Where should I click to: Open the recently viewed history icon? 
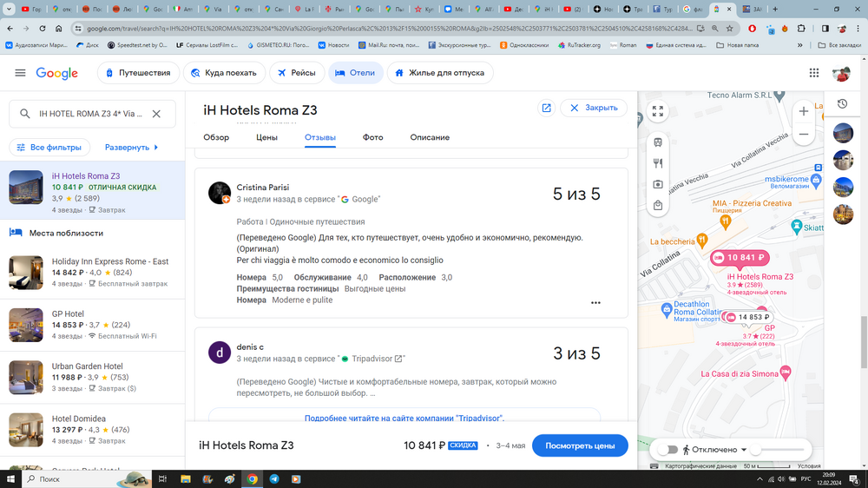point(843,104)
